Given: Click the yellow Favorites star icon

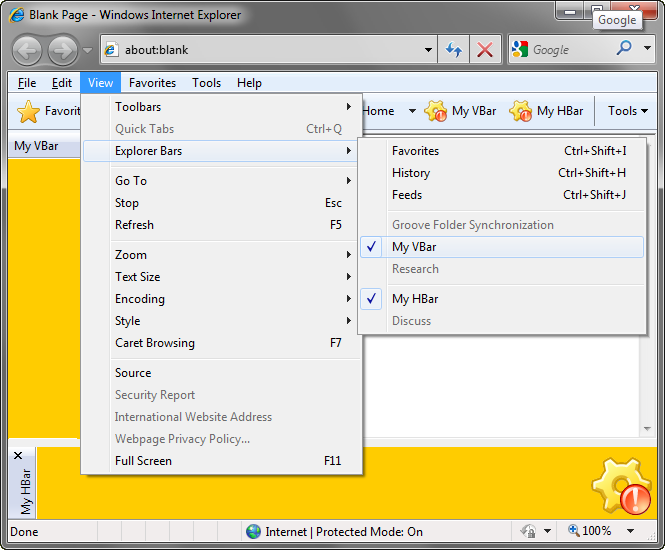Looking at the screenshot, I should coord(28,112).
